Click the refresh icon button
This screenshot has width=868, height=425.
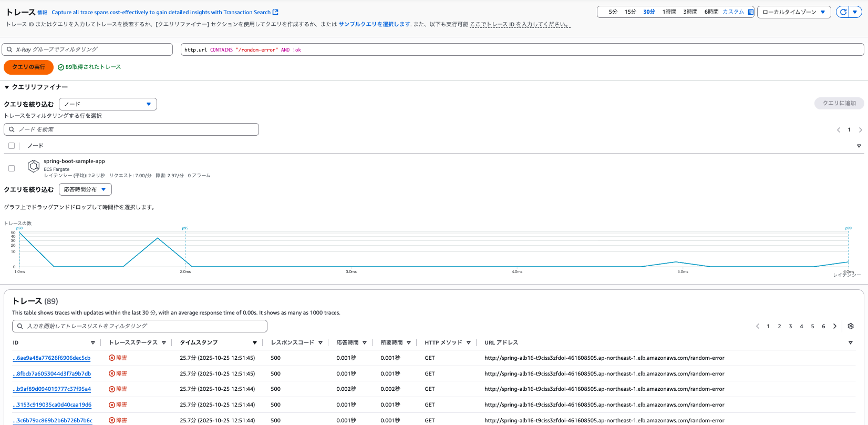click(843, 12)
